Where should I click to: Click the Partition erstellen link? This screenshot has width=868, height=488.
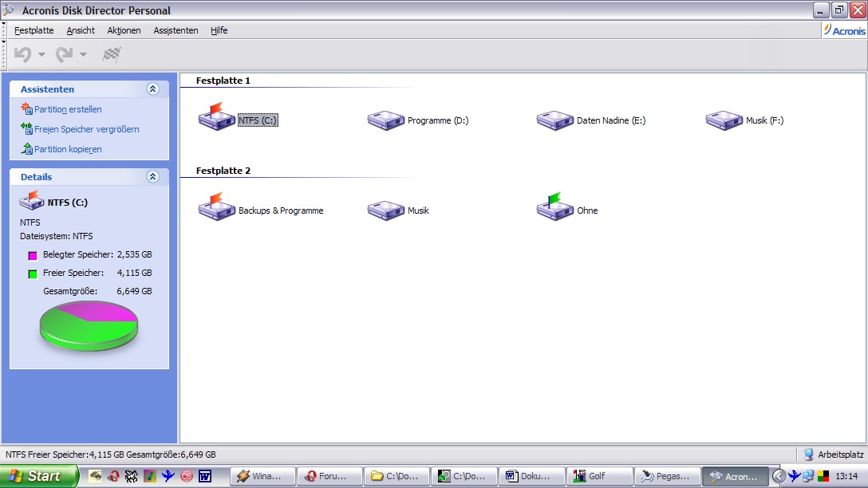[x=68, y=109]
